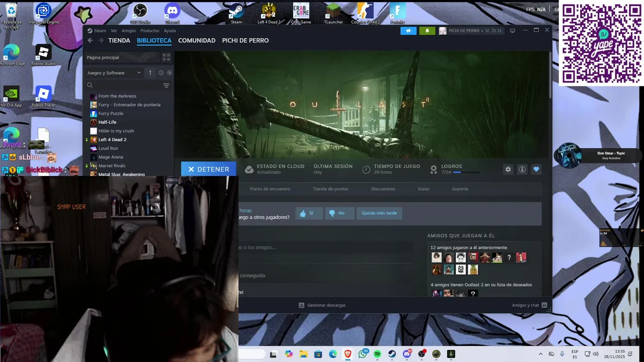Go forward with Steam's right arrow
The height and width of the screenshot is (362, 644).
(101, 40)
